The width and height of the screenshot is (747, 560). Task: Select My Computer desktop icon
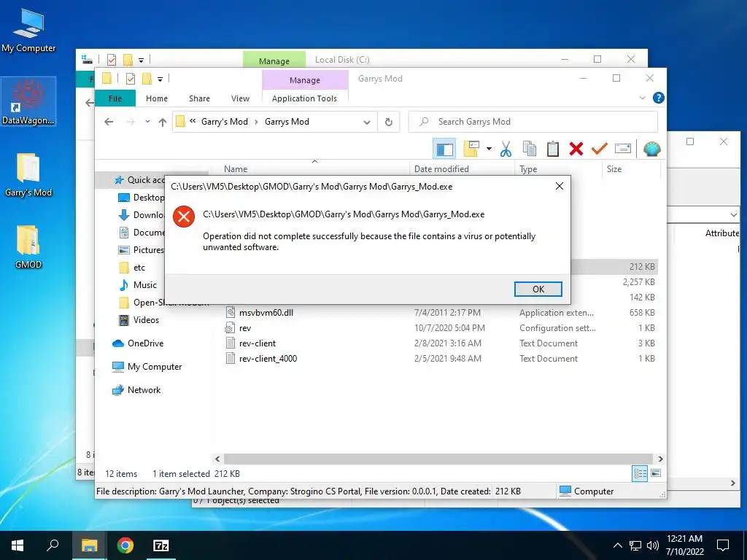tap(28, 31)
